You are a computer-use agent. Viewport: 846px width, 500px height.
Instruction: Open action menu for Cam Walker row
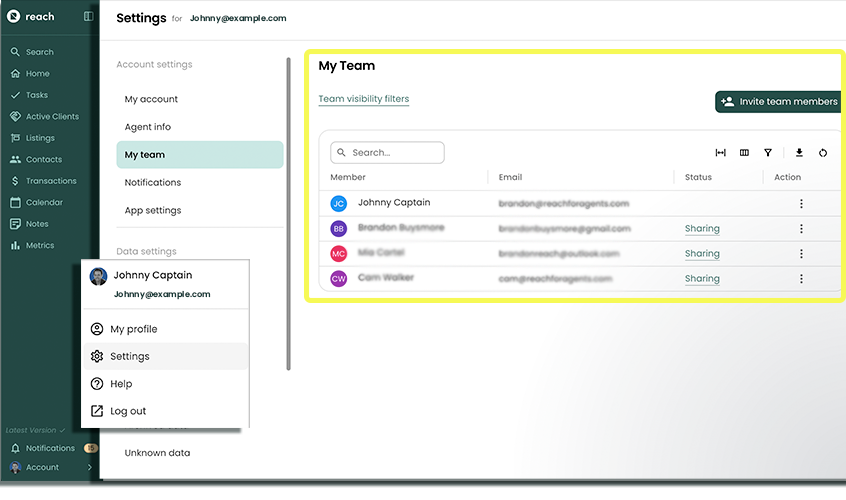(x=801, y=279)
